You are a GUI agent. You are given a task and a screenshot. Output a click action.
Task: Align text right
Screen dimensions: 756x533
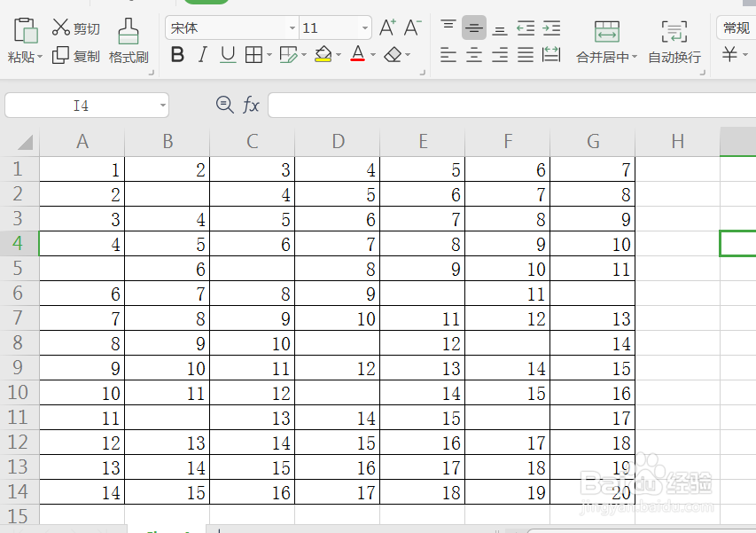(x=500, y=55)
